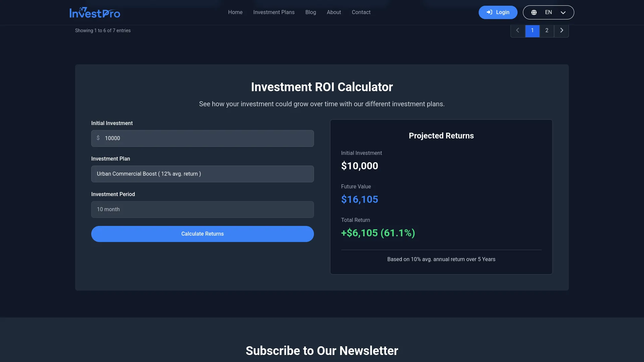Open the Investment Period dropdown

click(x=202, y=209)
